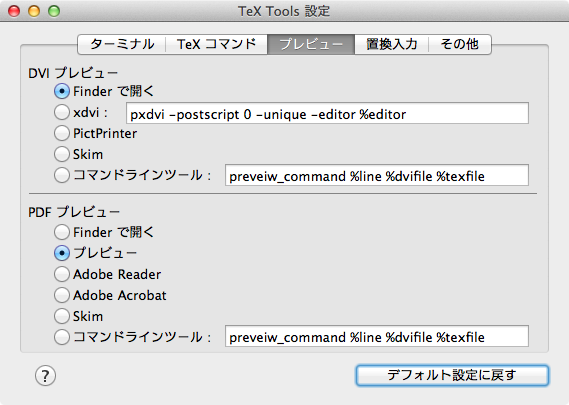Open the TeX コマンド tab
Image resolution: width=569 pixels, height=405 pixels.
coord(217,44)
